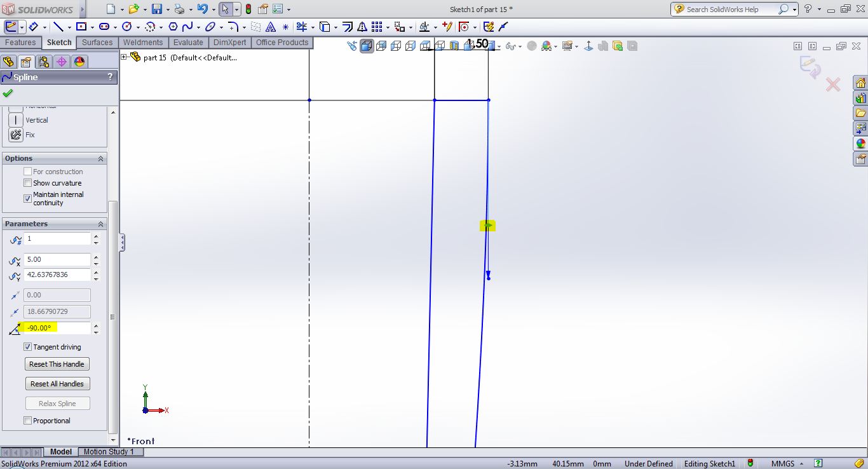
Task: Select the Smart Dimension tool
Action: [34, 27]
